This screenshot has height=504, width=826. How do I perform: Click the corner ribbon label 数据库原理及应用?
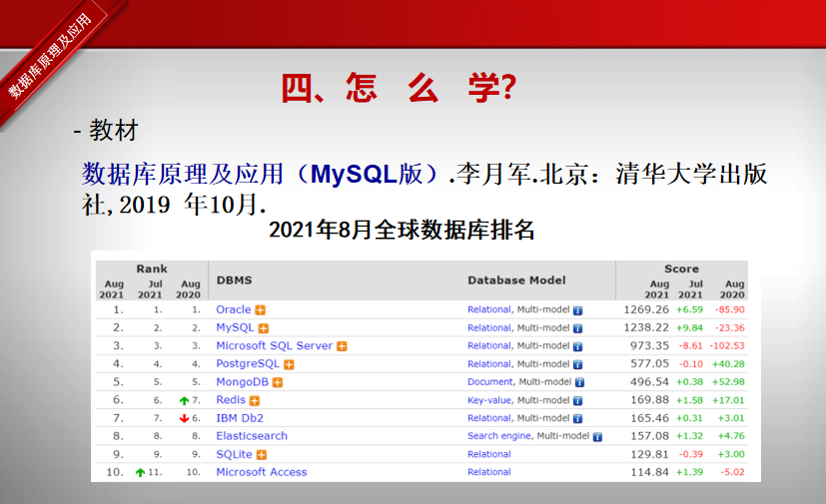click(50, 55)
